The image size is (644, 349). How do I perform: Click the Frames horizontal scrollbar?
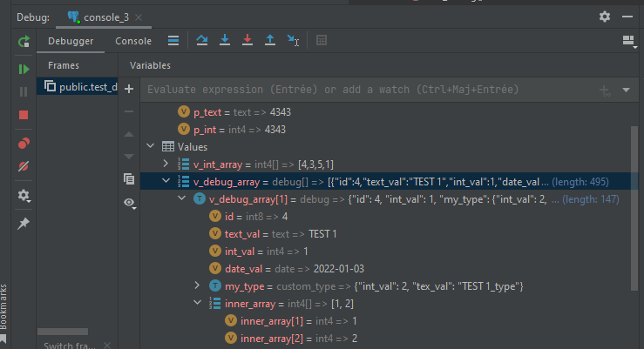point(63,332)
